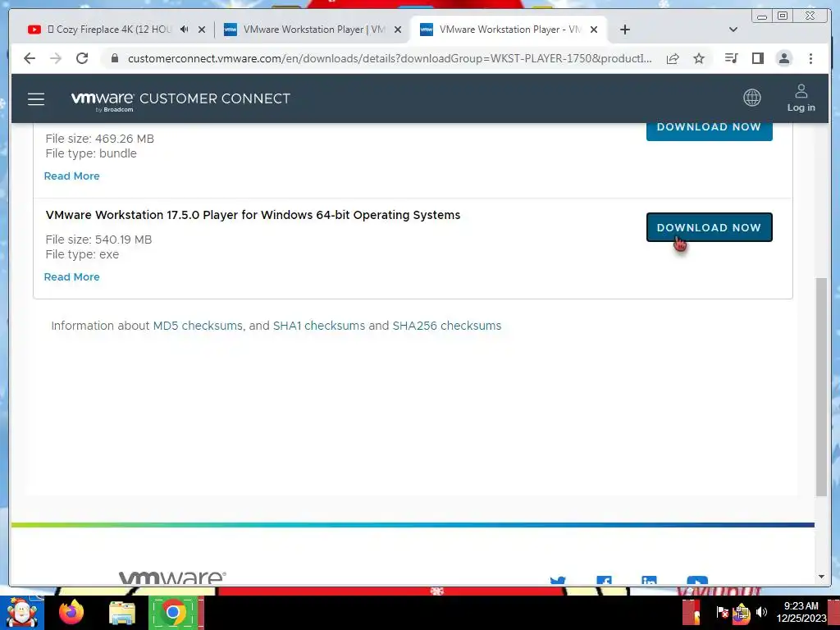840x630 pixels.
Task: Click the scrollbar down arrow
Action: 820,577
